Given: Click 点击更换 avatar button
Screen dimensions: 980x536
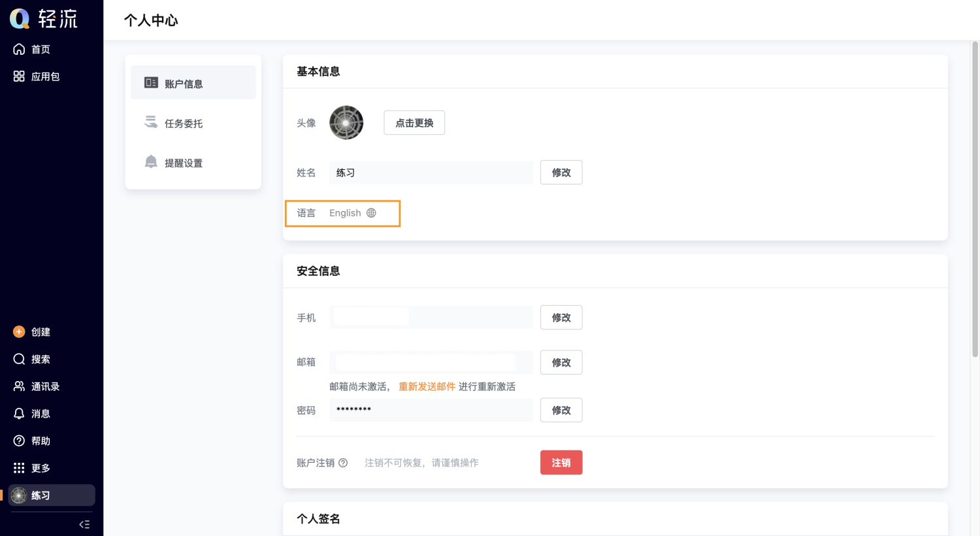Looking at the screenshot, I should point(414,123).
